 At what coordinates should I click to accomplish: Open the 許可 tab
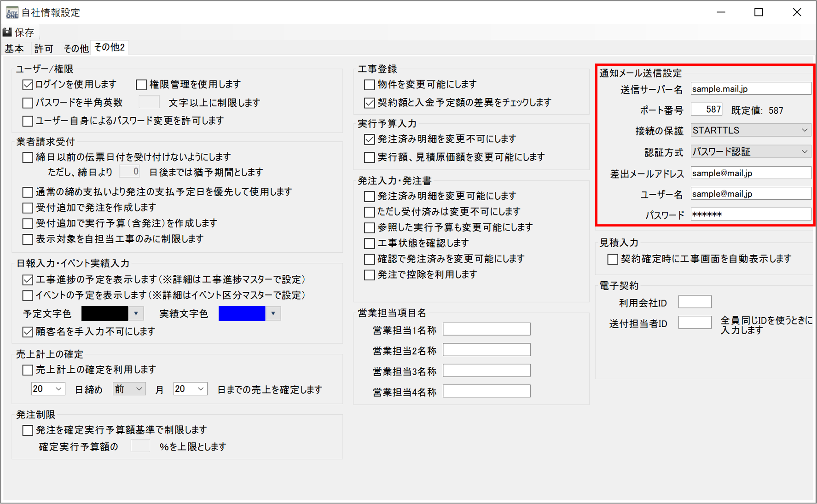tap(44, 48)
